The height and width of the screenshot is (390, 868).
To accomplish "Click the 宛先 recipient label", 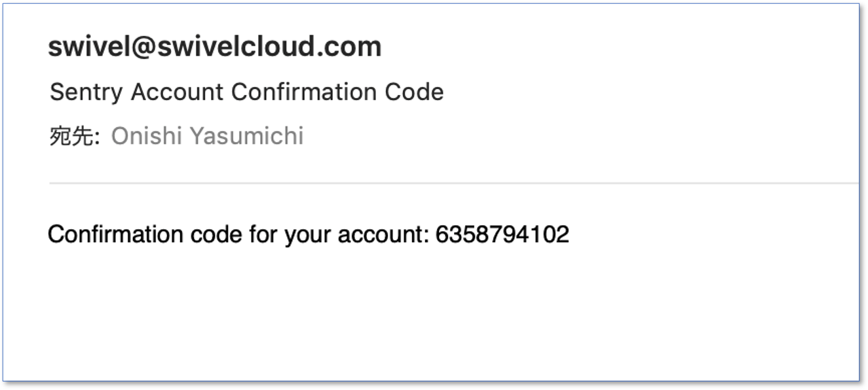I will point(74,136).
